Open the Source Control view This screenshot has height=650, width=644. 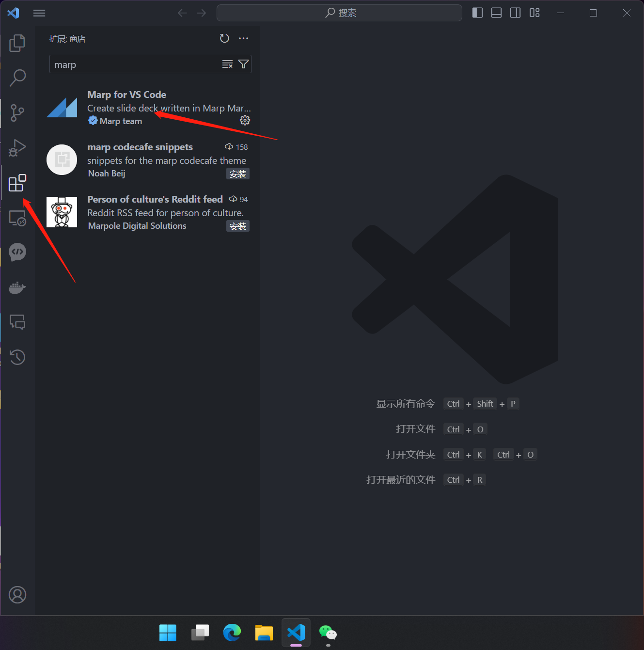click(17, 113)
